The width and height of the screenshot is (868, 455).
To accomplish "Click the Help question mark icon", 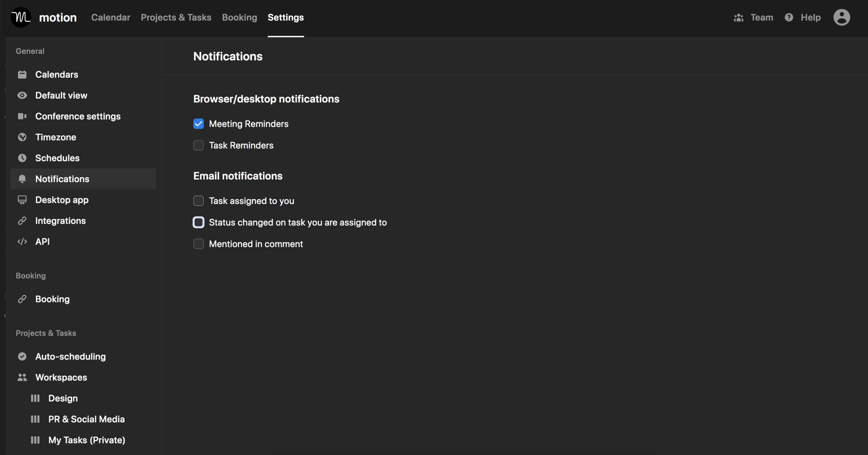I will coord(789,17).
